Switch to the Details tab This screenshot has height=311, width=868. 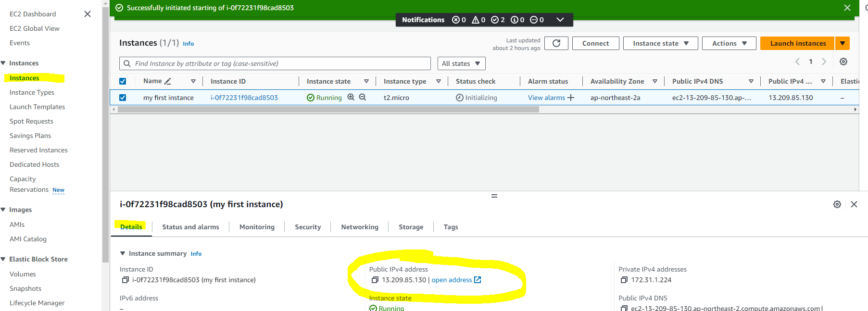click(x=131, y=227)
